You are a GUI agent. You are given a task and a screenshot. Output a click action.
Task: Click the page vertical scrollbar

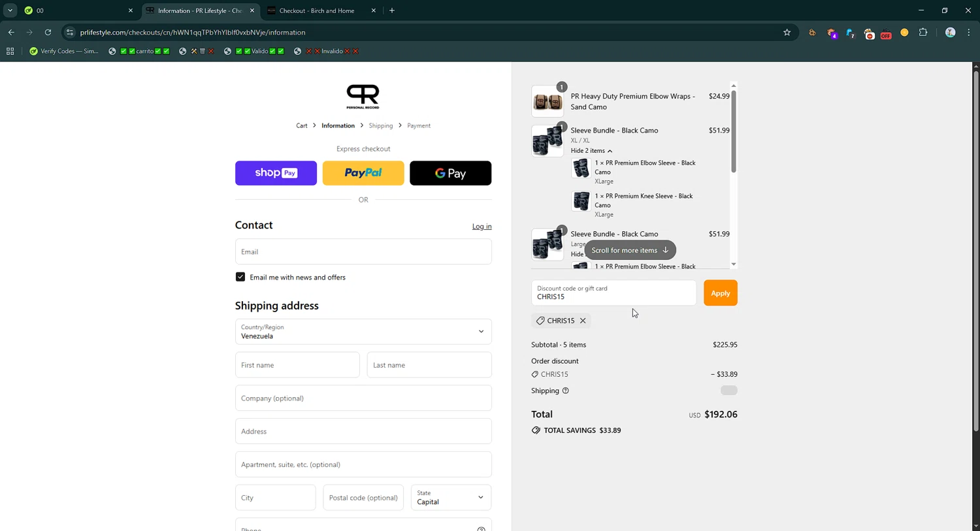975,251
